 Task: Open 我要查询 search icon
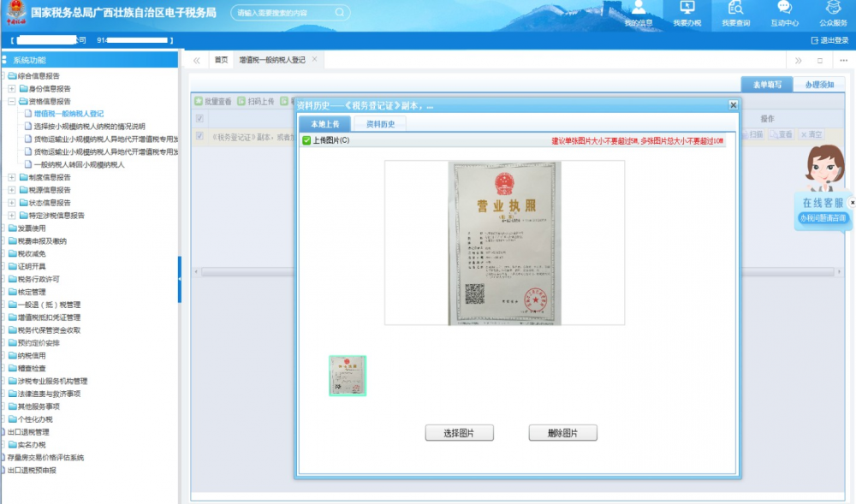pos(735,9)
